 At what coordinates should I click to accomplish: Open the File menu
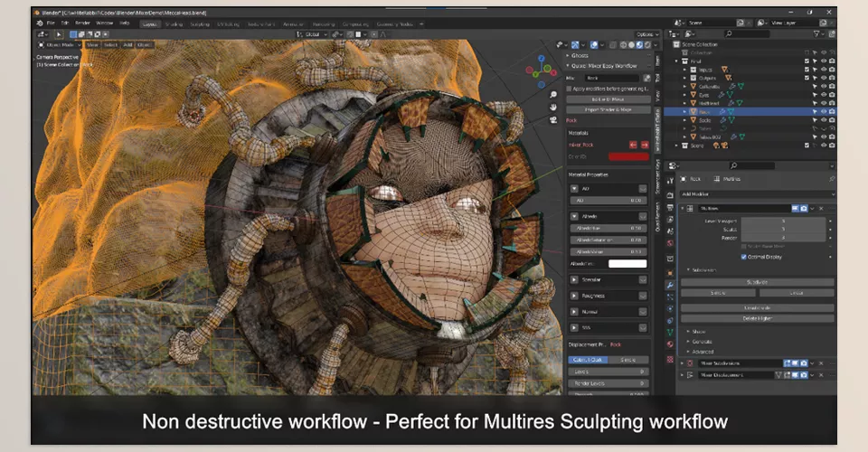[x=51, y=24]
